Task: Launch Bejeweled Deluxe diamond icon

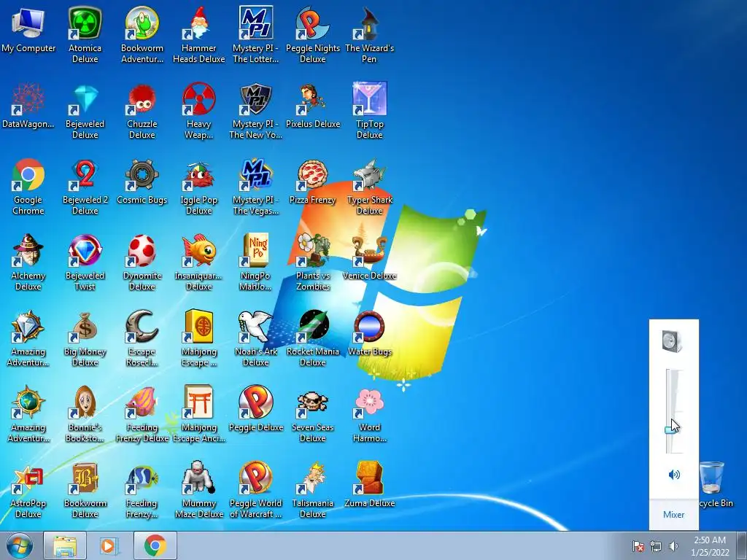Action: point(85,111)
